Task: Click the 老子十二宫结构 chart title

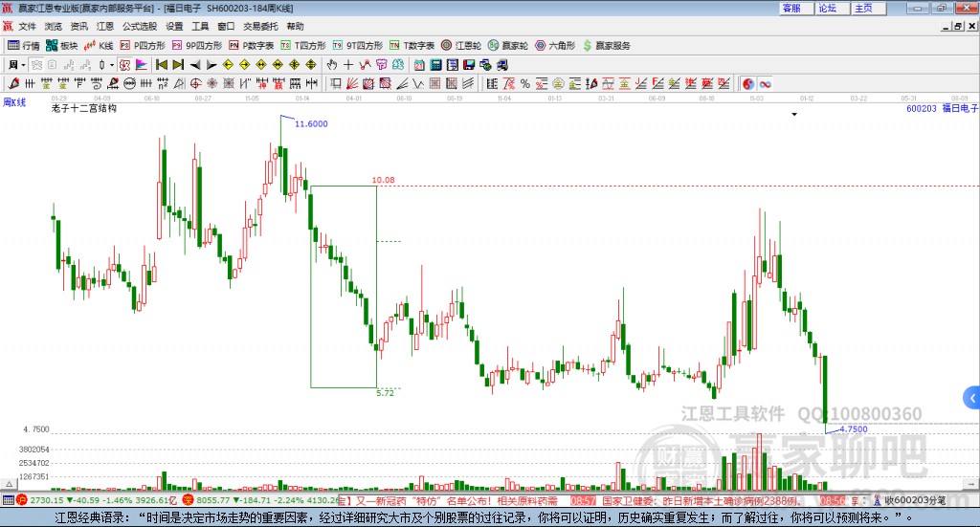Action: (x=84, y=108)
